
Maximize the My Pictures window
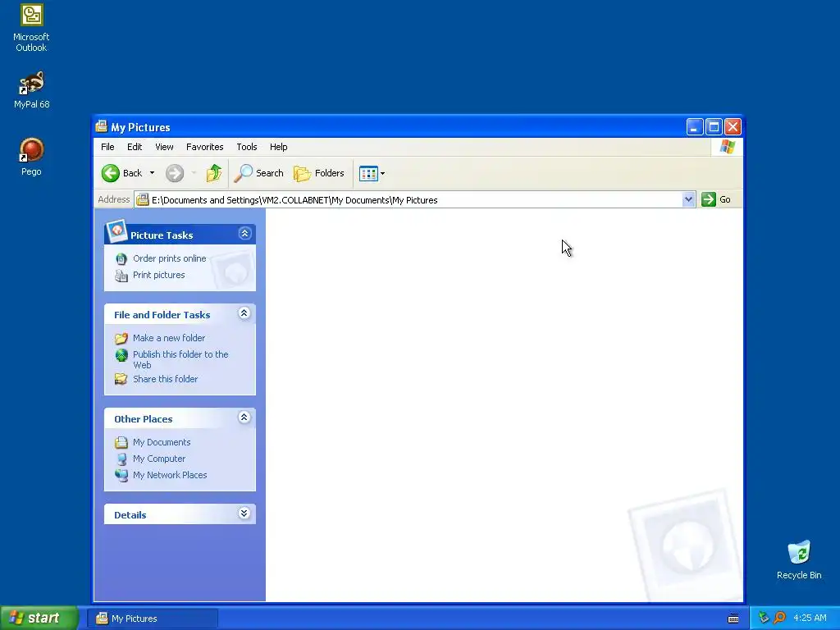pos(714,127)
